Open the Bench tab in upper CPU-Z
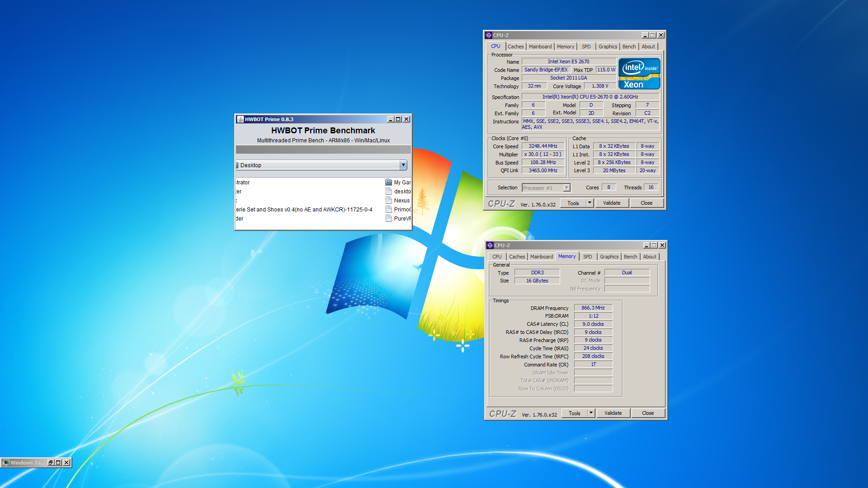Viewport: 868px width, 488px height. click(x=629, y=47)
